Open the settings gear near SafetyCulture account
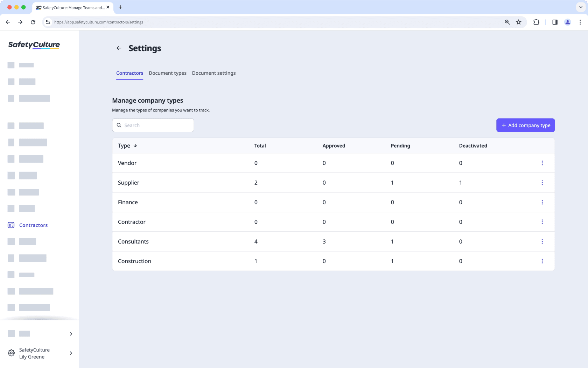588x368 pixels. point(11,353)
